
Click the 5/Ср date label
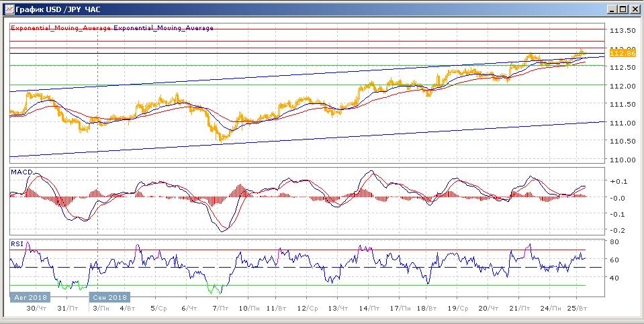pos(159,308)
